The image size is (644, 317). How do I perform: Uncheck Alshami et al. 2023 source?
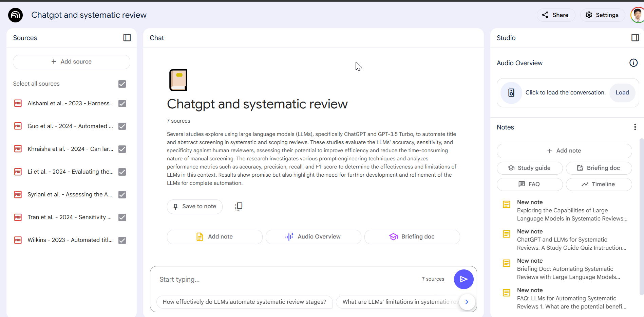click(122, 103)
